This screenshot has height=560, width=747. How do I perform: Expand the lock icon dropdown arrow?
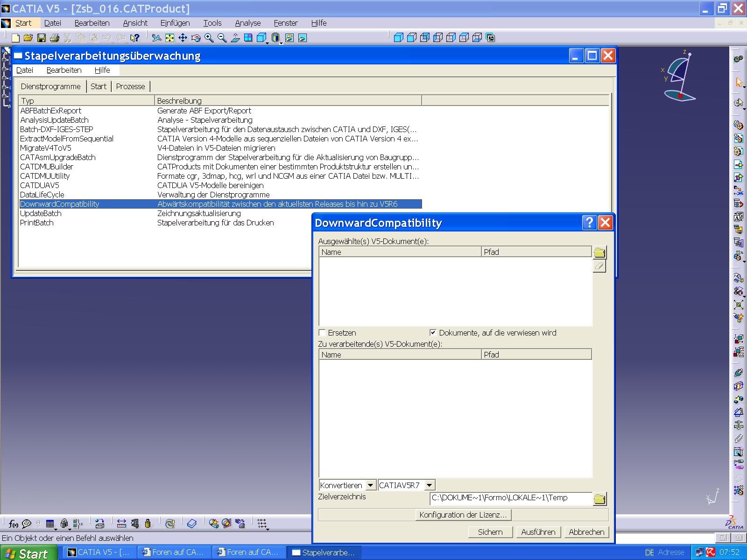point(70,530)
